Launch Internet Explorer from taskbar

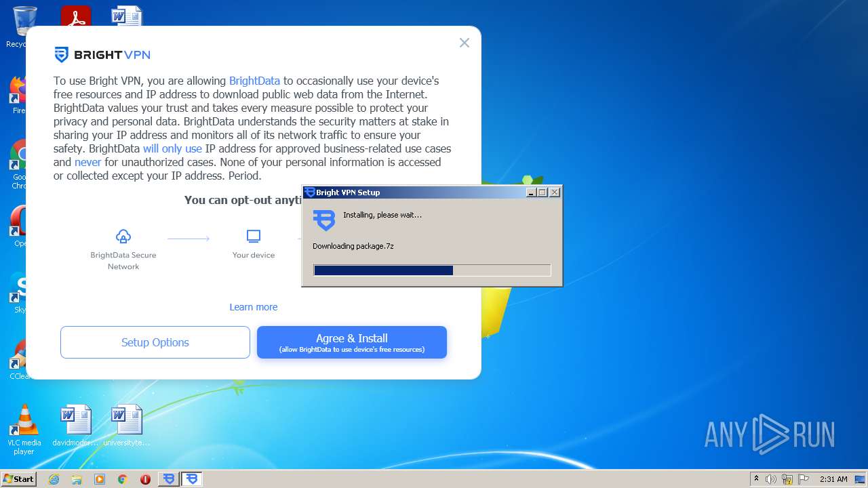tap(54, 479)
